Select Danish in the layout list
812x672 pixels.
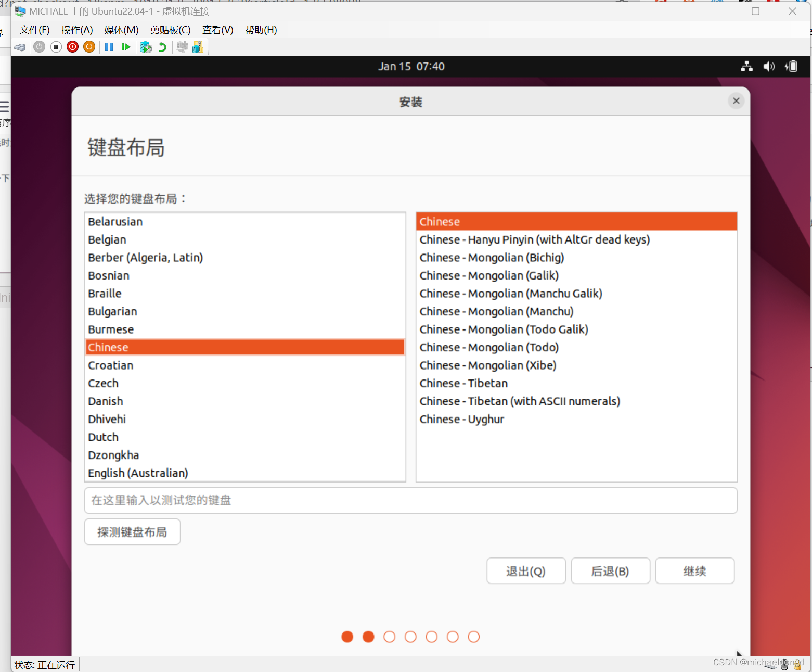coord(245,401)
